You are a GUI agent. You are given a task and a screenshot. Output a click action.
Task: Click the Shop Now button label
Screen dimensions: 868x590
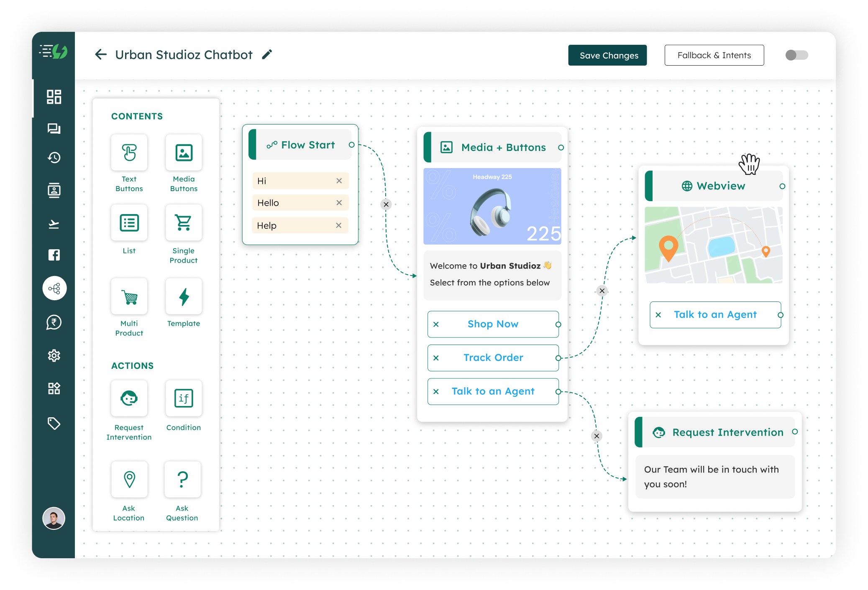pos(493,324)
